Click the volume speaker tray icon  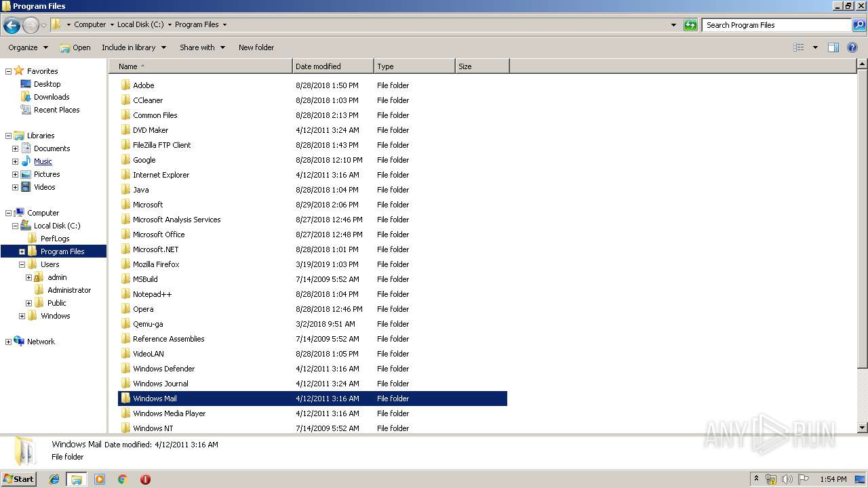click(787, 479)
